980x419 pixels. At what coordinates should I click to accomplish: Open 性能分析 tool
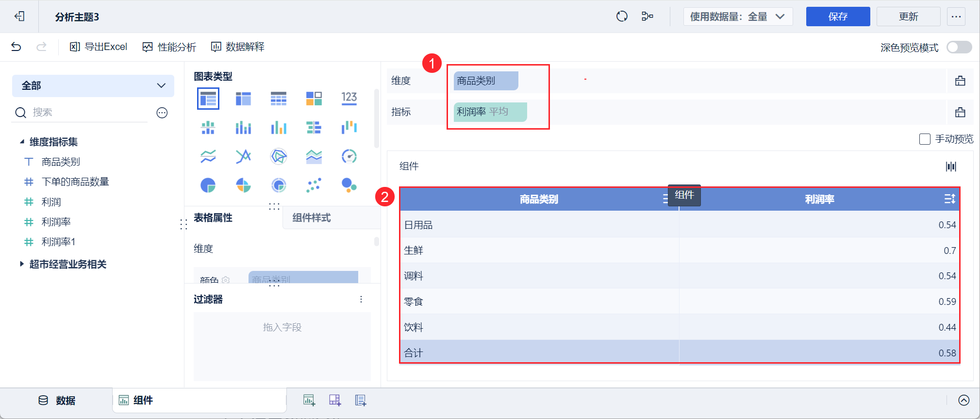coord(169,47)
